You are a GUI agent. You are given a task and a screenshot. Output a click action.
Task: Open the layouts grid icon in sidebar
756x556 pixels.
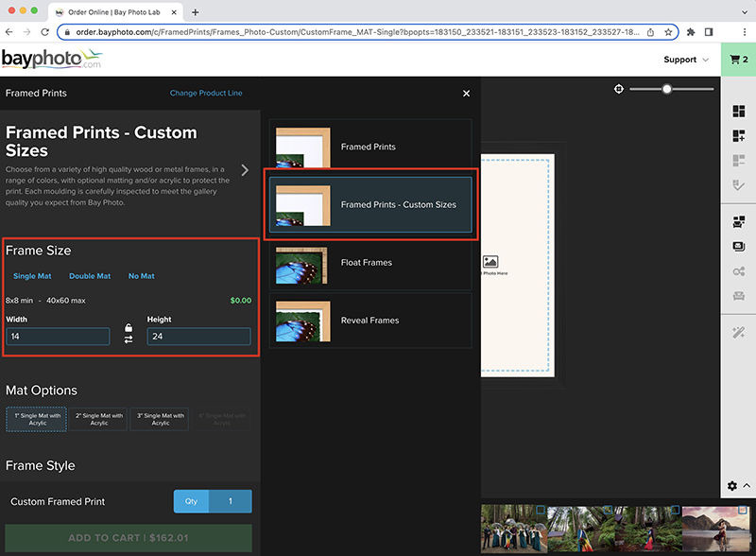[738, 111]
